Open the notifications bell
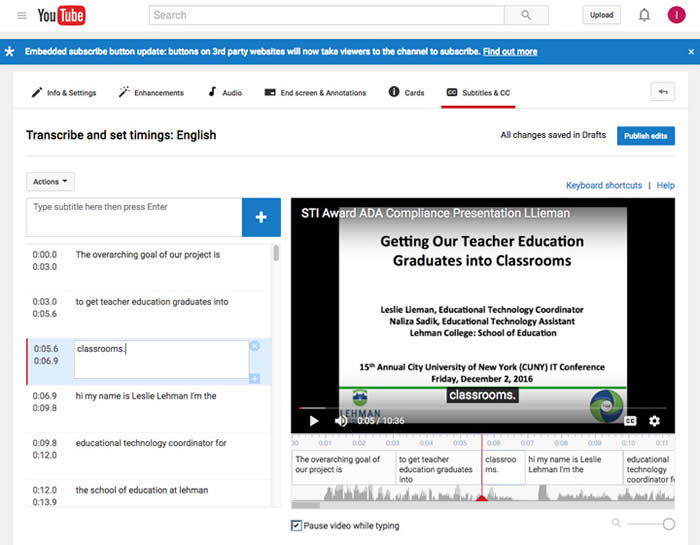The height and width of the screenshot is (545, 700). pos(644,15)
